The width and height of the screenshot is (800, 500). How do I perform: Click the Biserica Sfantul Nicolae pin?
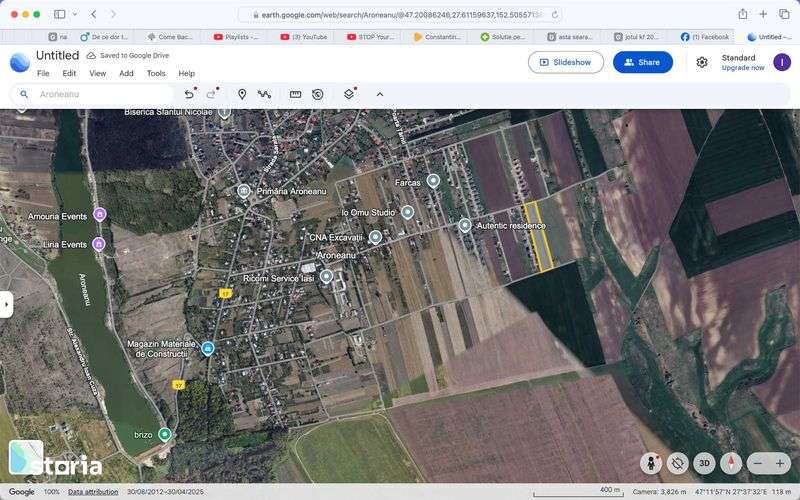224,112
